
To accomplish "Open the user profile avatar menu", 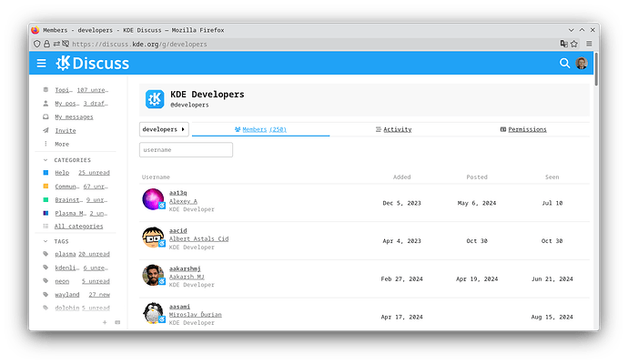I will (582, 64).
